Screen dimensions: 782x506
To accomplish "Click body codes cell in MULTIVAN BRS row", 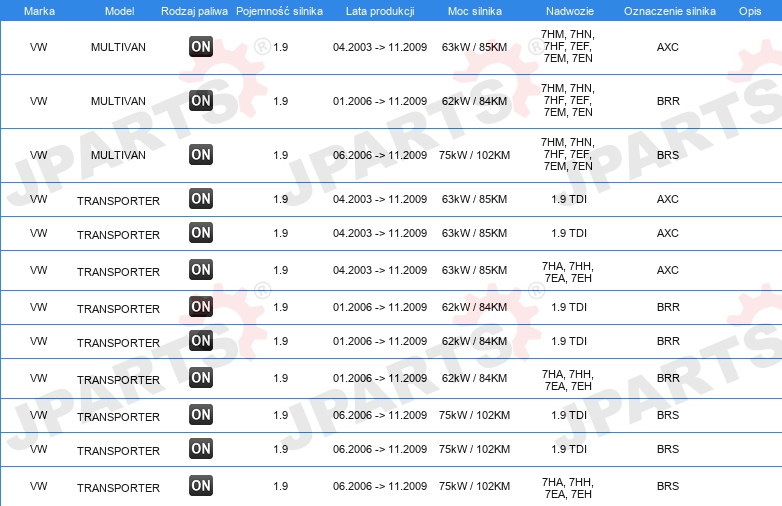I will pos(568,154).
